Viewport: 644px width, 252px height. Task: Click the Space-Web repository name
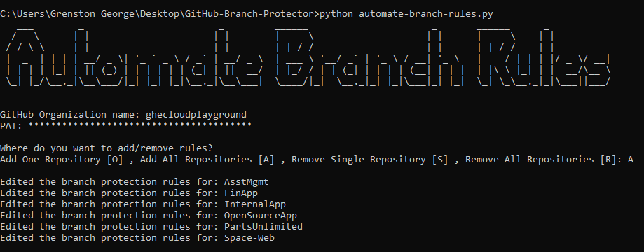point(249,237)
